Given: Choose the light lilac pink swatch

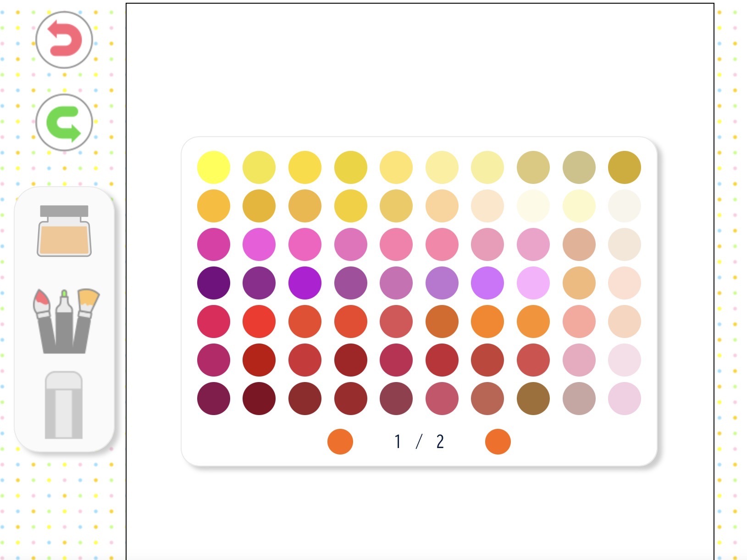Looking at the screenshot, I should click(x=533, y=283).
